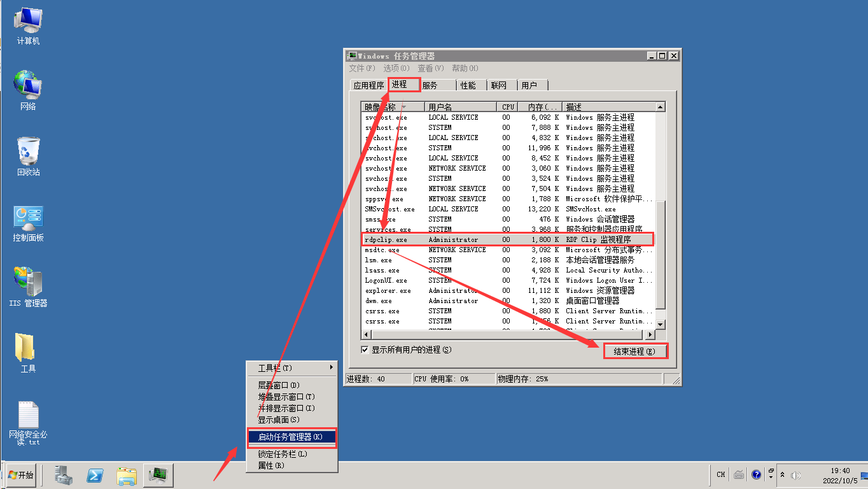Switch to the 性能 tab

[468, 85]
